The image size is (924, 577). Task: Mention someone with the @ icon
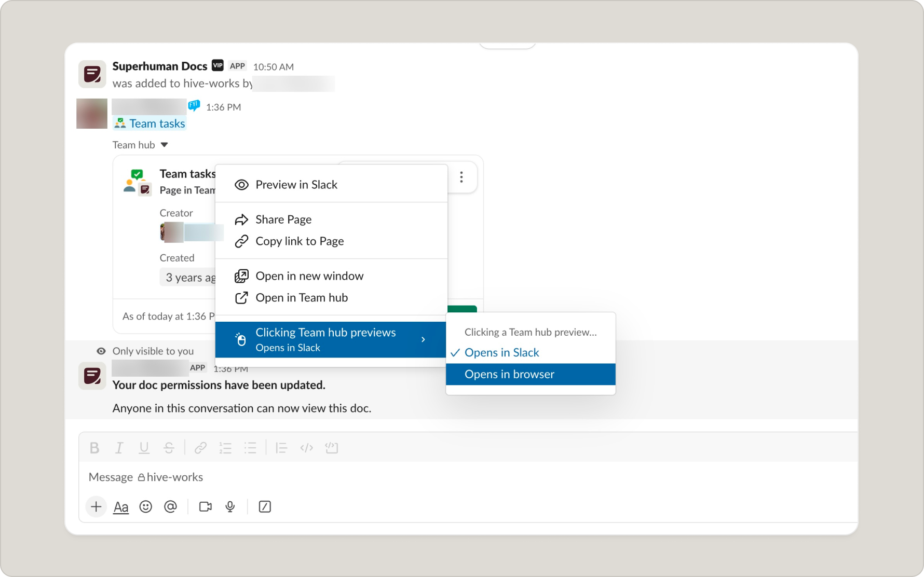[170, 506]
